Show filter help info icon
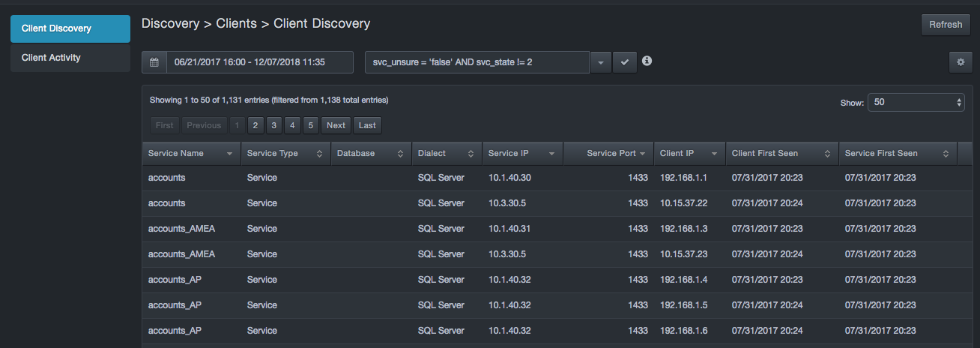This screenshot has height=348, width=980. pyautogui.click(x=647, y=61)
